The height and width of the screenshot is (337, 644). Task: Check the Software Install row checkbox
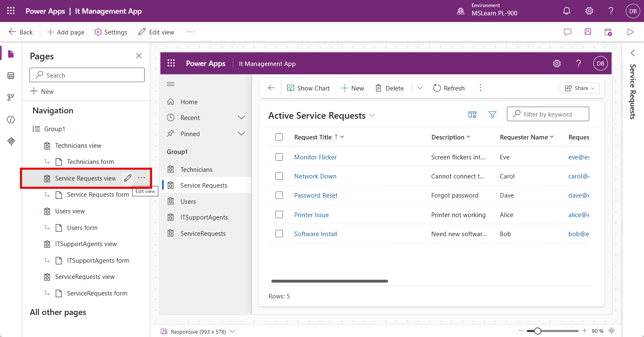[279, 234]
